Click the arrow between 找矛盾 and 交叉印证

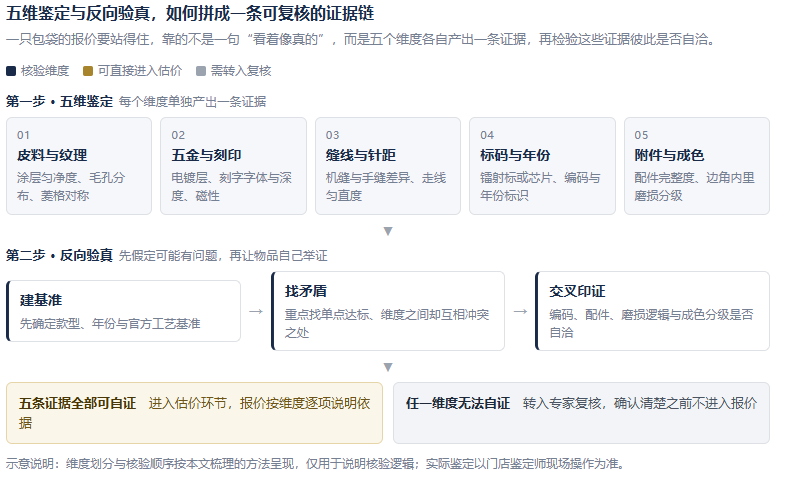[520, 311]
